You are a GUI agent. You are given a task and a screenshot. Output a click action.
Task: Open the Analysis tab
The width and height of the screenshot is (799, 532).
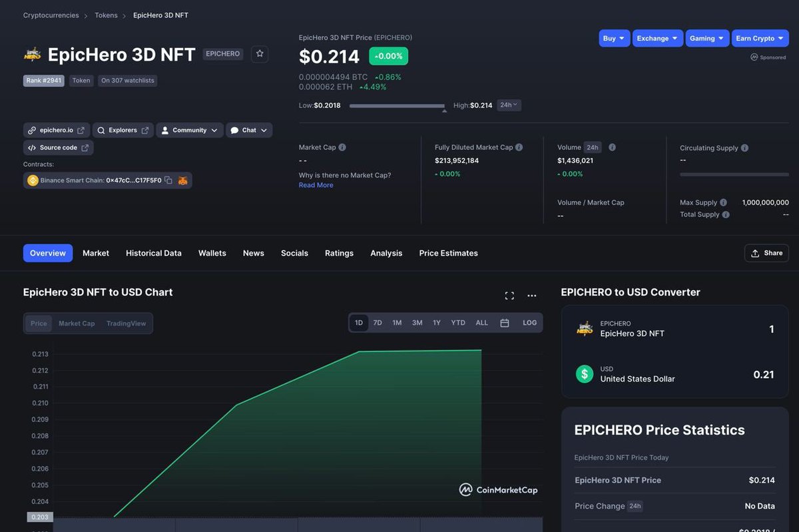pyautogui.click(x=386, y=253)
